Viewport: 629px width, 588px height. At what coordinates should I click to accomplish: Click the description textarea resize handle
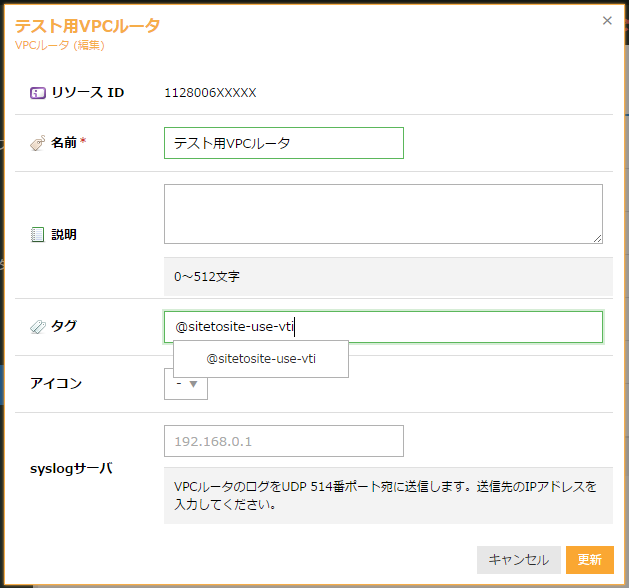[x=597, y=238]
